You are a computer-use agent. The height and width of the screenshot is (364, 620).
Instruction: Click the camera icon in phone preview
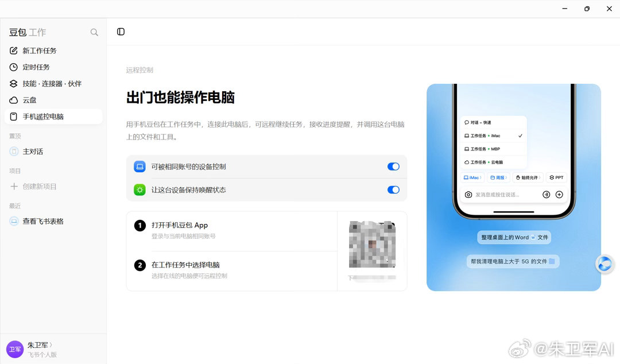coord(468,195)
